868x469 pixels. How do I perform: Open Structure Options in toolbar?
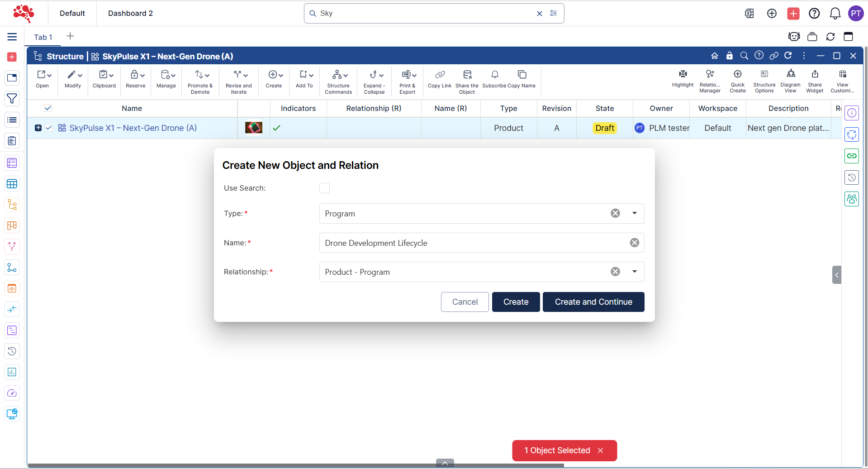coord(764,74)
